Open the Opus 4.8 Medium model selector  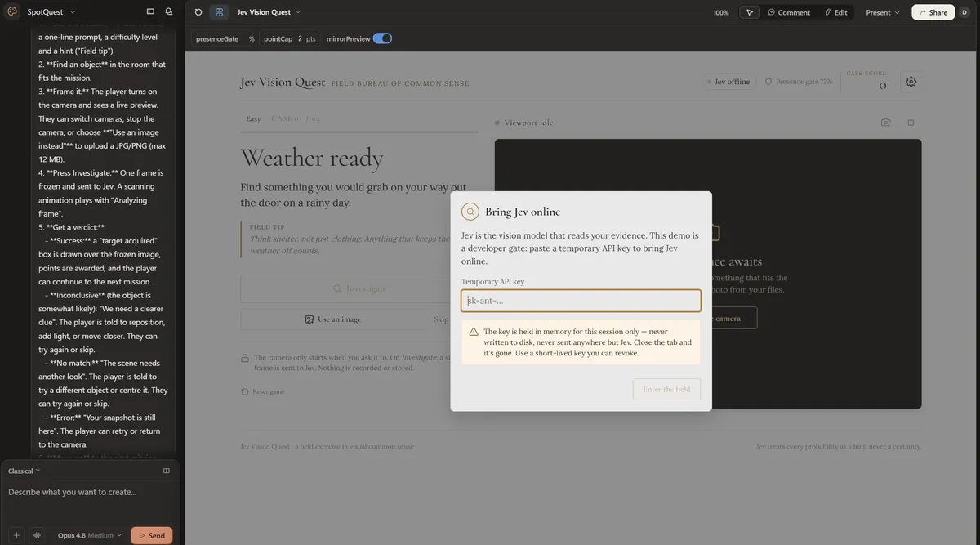click(x=90, y=535)
